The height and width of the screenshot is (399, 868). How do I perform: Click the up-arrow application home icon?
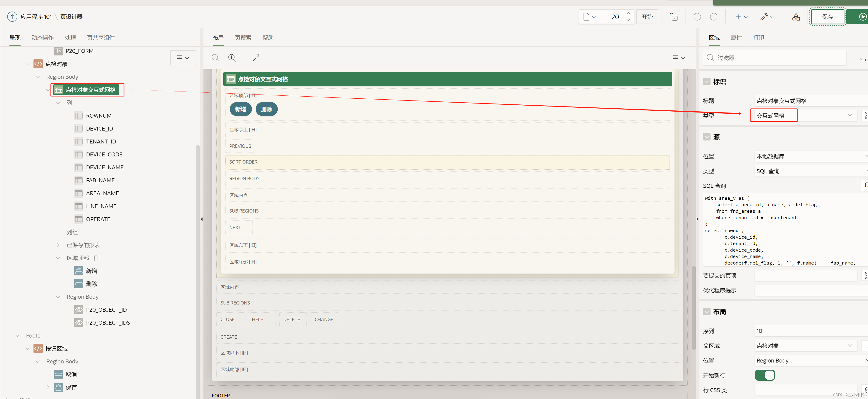pos(12,17)
